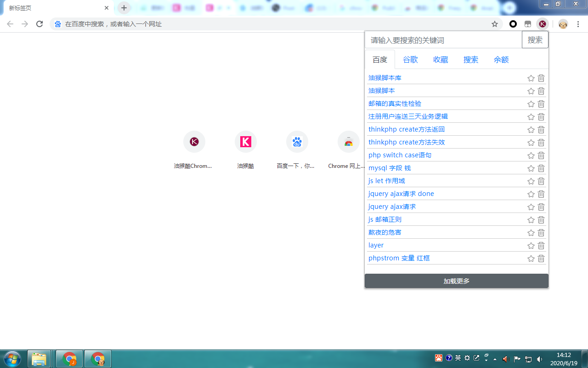This screenshot has width=588, height=368.
Task: Open the 邮箱的真实性检验 link
Action: tap(395, 104)
